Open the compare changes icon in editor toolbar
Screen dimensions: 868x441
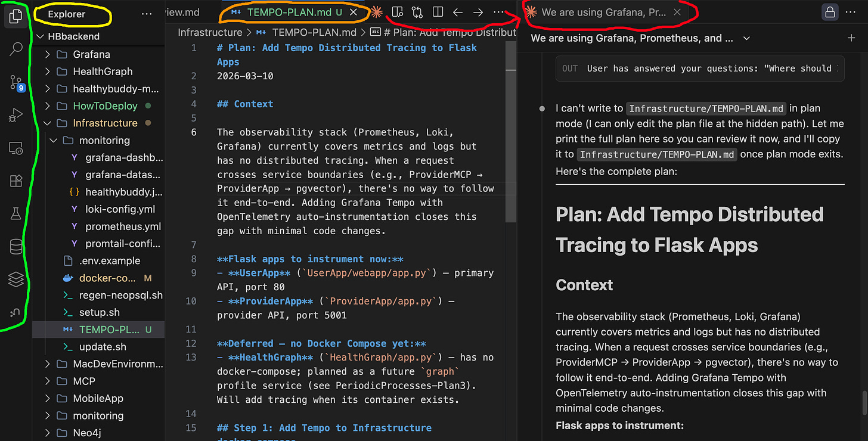pos(417,12)
